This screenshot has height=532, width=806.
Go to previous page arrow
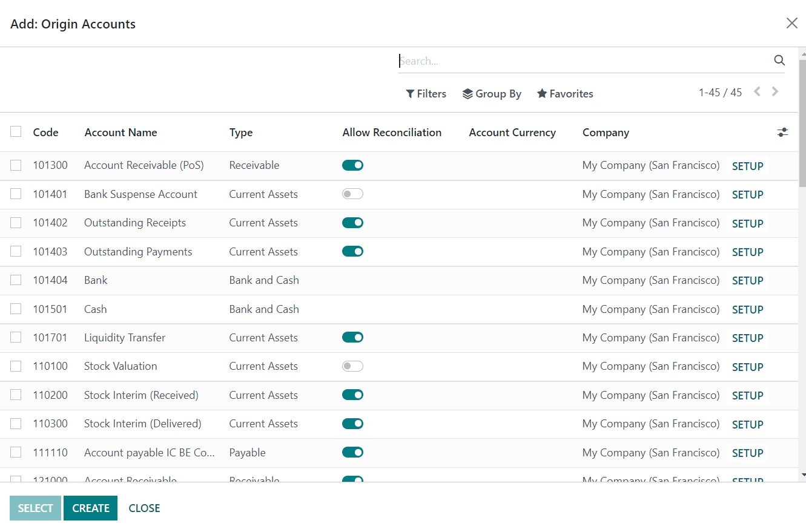pos(757,92)
